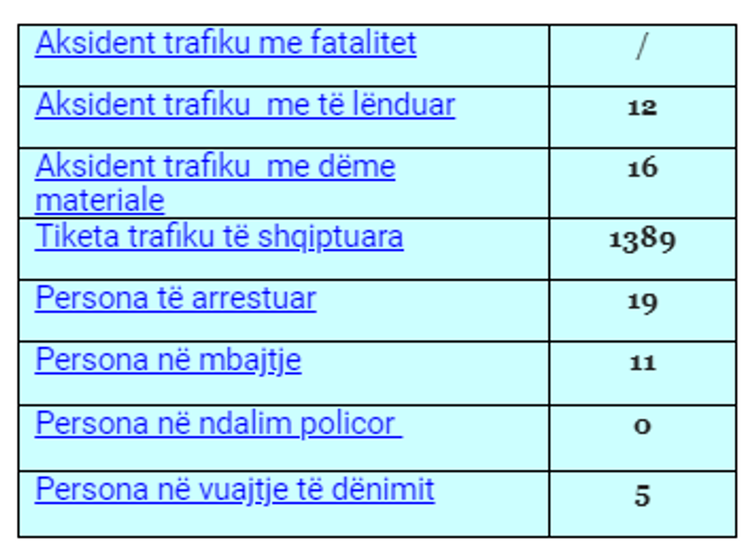This screenshot has width=756, height=559.
Task: Click the 'Aksident trafiku me të lënduar' link
Action: tap(245, 105)
